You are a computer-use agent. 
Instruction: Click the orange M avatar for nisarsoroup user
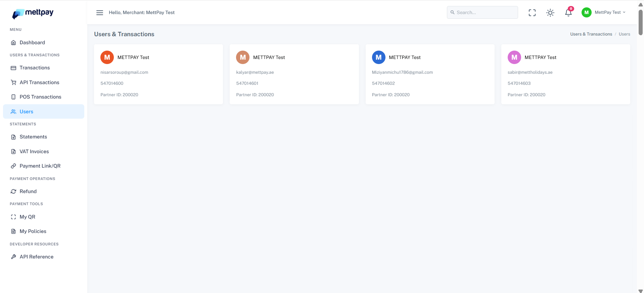[x=107, y=57]
